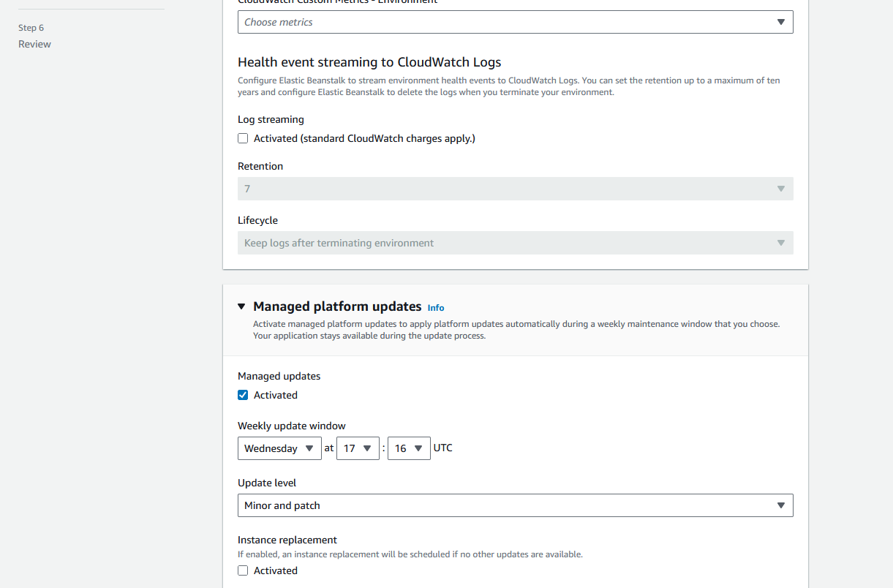This screenshot has width=893, height=588.
Task: Click the caret icon on Update level field
Action: click(780, 505)
